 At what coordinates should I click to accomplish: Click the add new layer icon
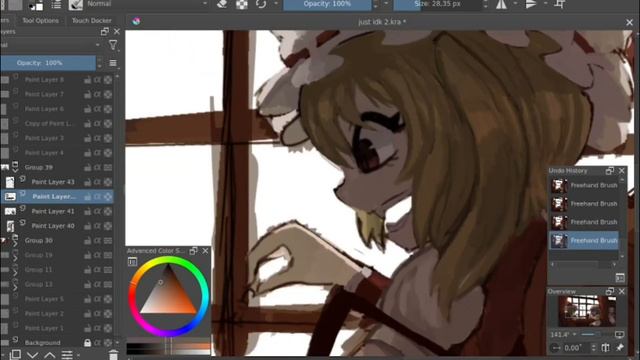tap(16, 354)
